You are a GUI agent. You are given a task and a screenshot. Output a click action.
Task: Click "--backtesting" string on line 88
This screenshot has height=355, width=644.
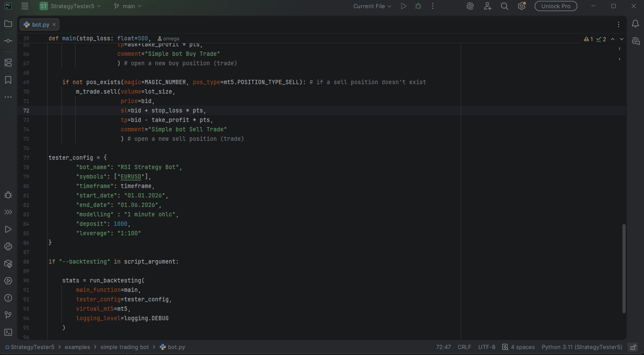pos(85,261)
